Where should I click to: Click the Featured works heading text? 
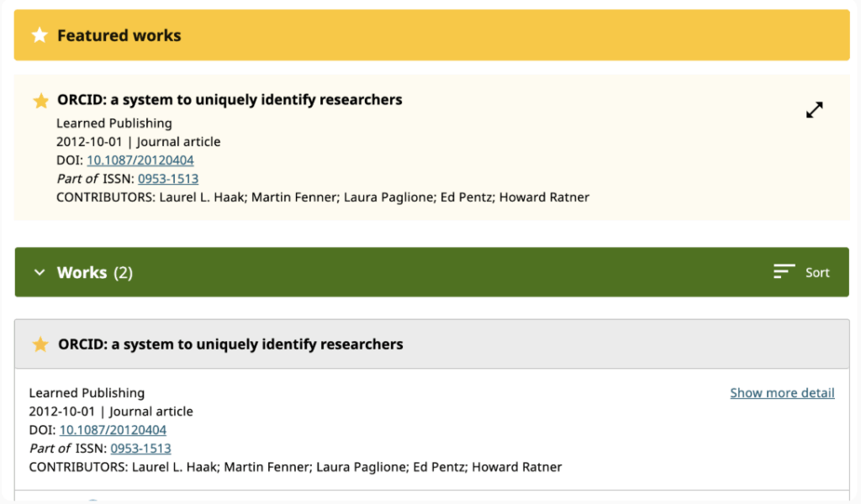(x=119, y=35)
